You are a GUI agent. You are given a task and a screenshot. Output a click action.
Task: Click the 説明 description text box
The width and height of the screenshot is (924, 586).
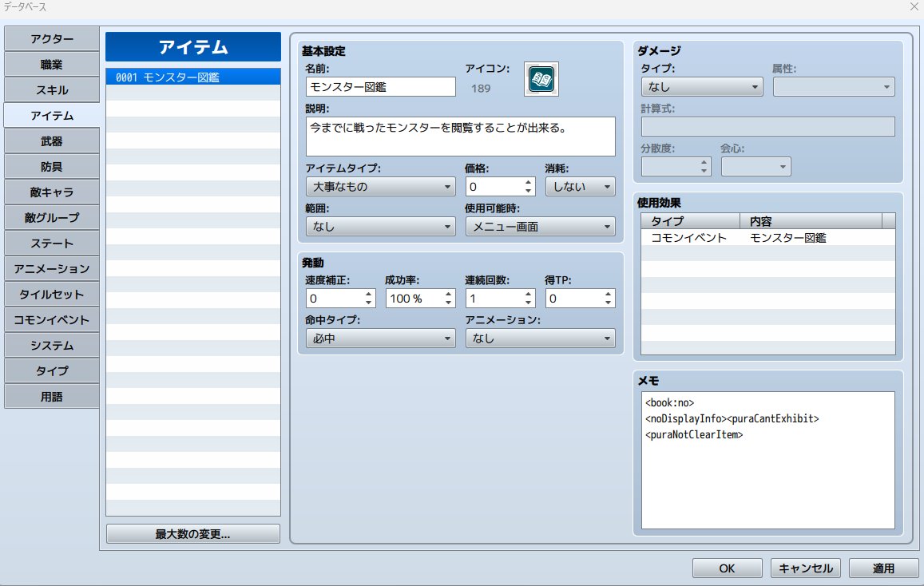[460, 137]
